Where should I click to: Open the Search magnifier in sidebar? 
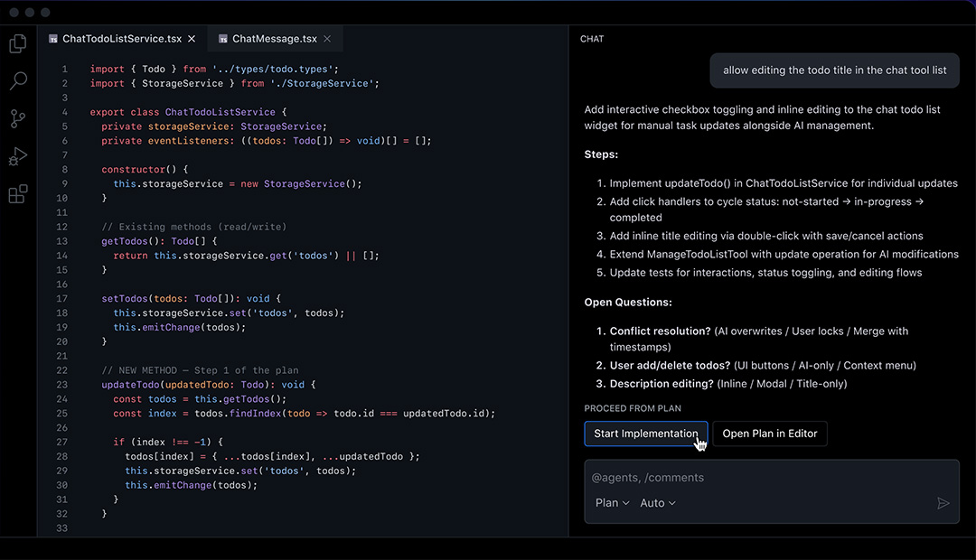point(18,81)
